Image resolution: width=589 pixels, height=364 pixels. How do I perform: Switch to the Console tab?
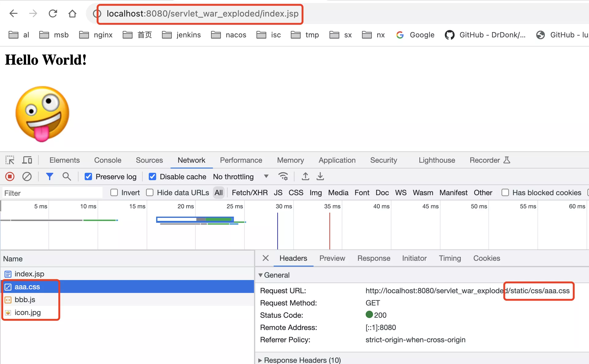[108, 160]
